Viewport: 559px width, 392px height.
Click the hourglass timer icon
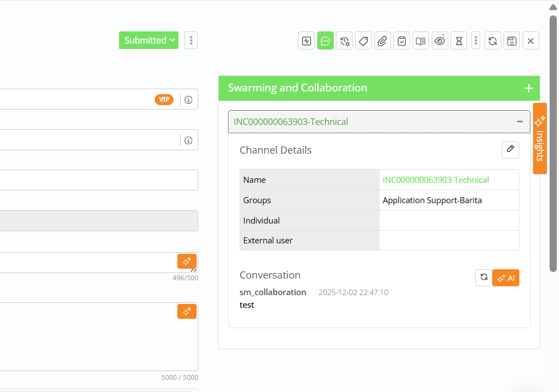coord(458,41)
